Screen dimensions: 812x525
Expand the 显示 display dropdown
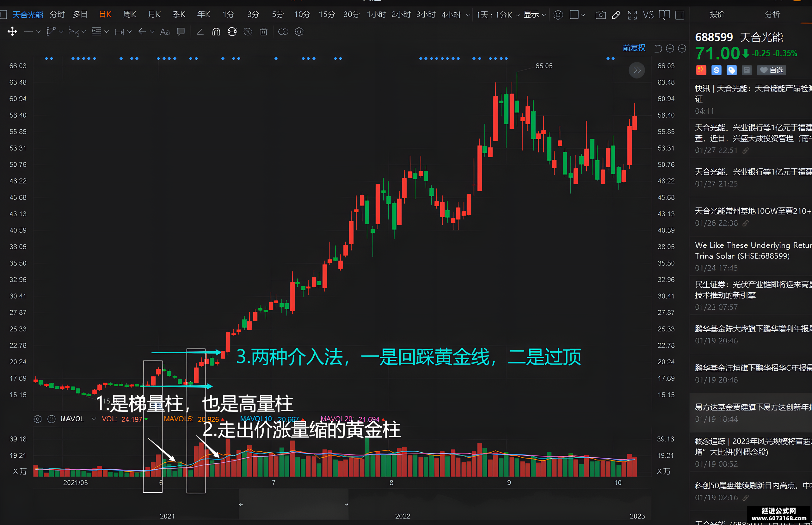[535, 15]
